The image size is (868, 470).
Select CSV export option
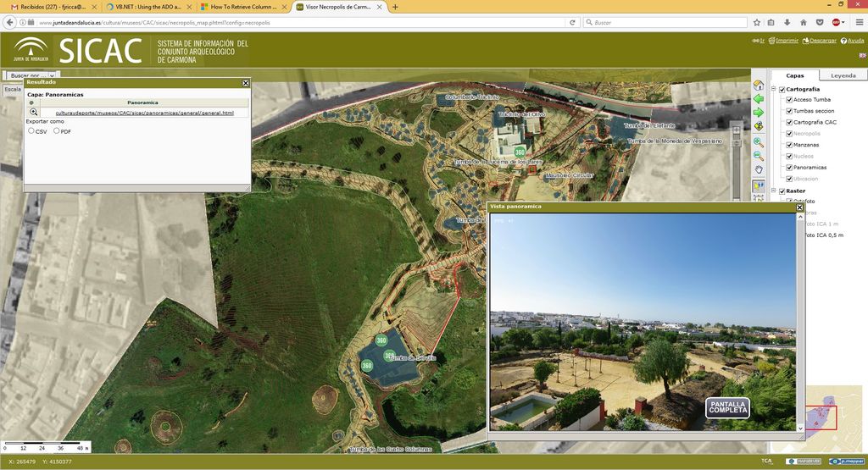tap(31, 131)
